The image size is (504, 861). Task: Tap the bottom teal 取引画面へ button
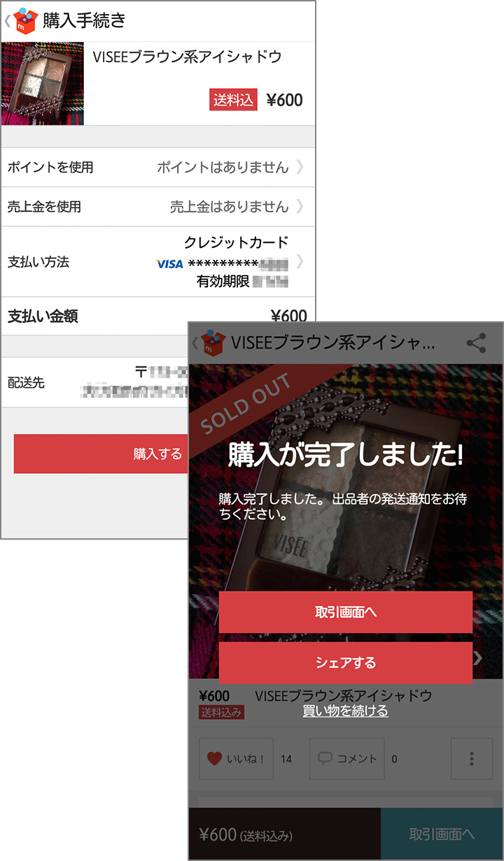[x=442, y=834]
